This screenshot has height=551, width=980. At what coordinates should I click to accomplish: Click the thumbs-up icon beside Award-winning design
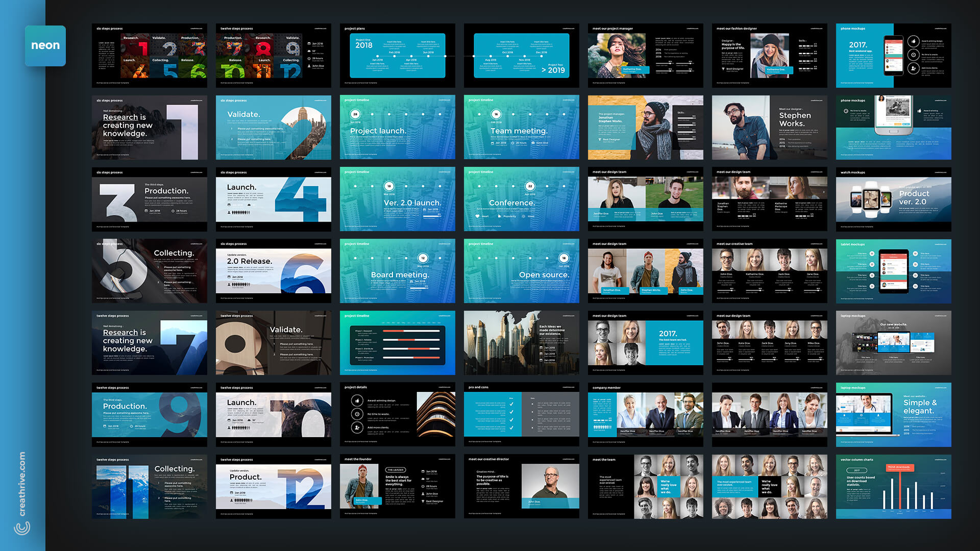[x=357, y=400]
